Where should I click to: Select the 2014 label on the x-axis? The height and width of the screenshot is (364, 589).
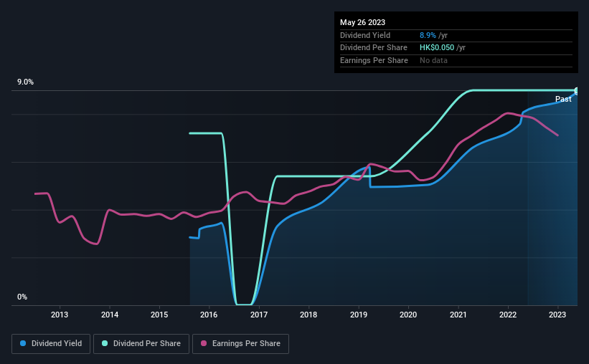tap(110, 315)
